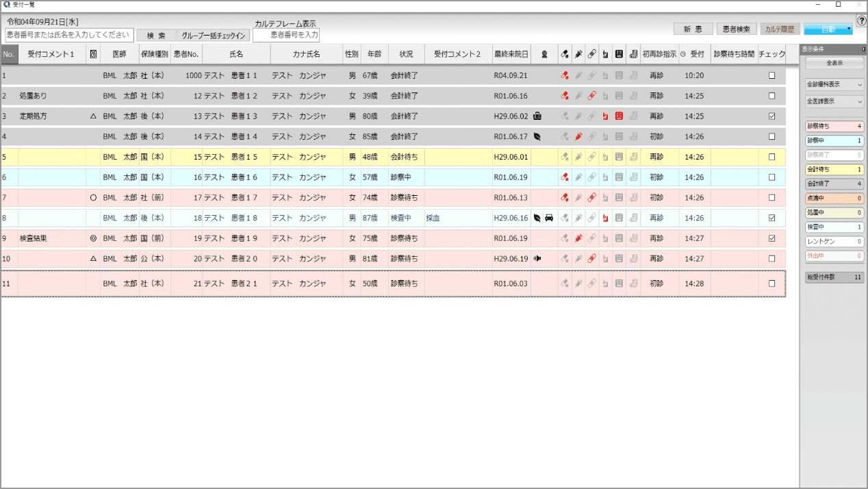Click the 状況 column header
The width and height of the screenshot is (868, 489).
406,53
